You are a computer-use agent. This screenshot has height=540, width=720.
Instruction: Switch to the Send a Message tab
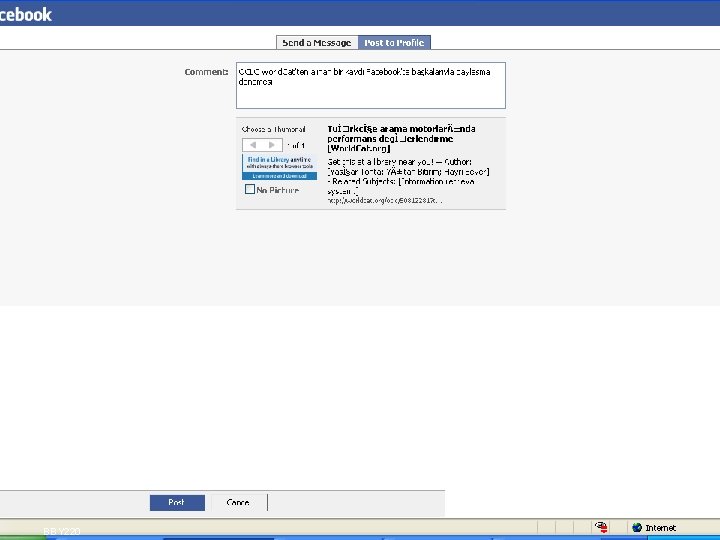tap(317, 42)
